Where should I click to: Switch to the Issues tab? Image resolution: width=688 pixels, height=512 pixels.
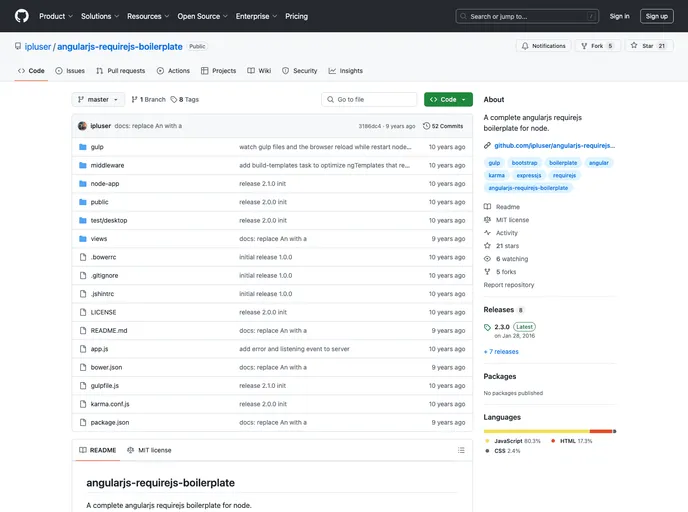click(70, 71)
